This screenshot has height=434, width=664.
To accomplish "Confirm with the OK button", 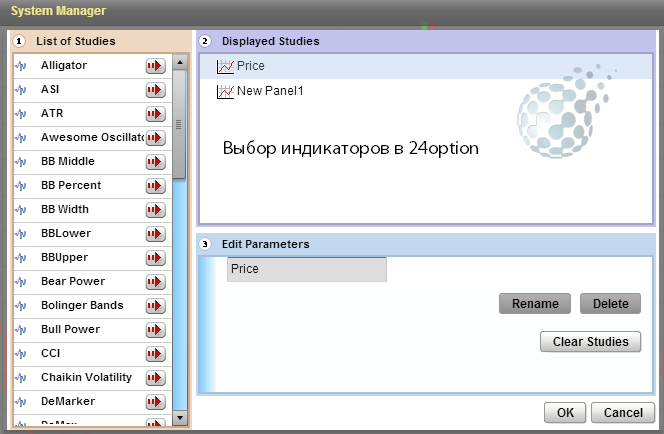I will [x=565, y=412].
